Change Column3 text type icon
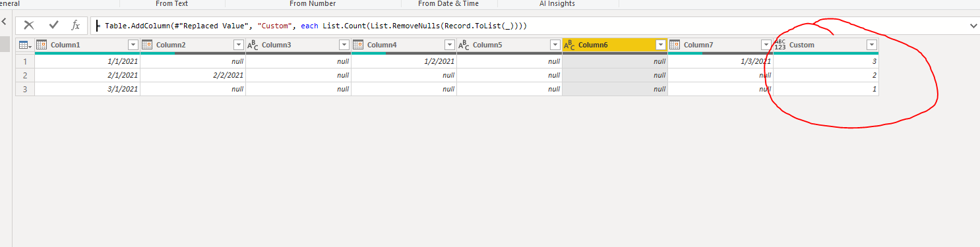Image resolution: width=980 pixels, height=247 pixels. click(252, 45)
